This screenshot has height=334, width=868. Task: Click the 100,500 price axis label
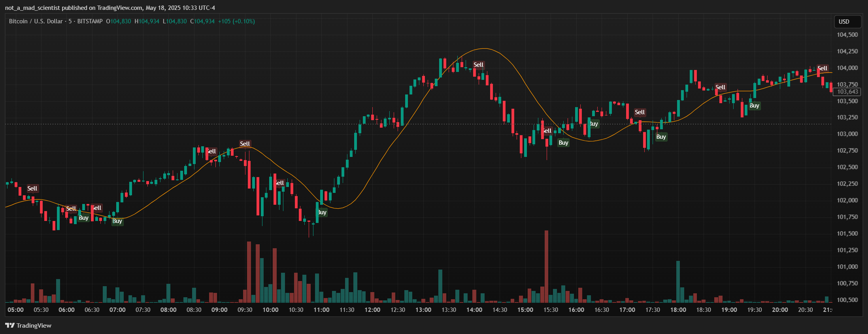[847, 300]
